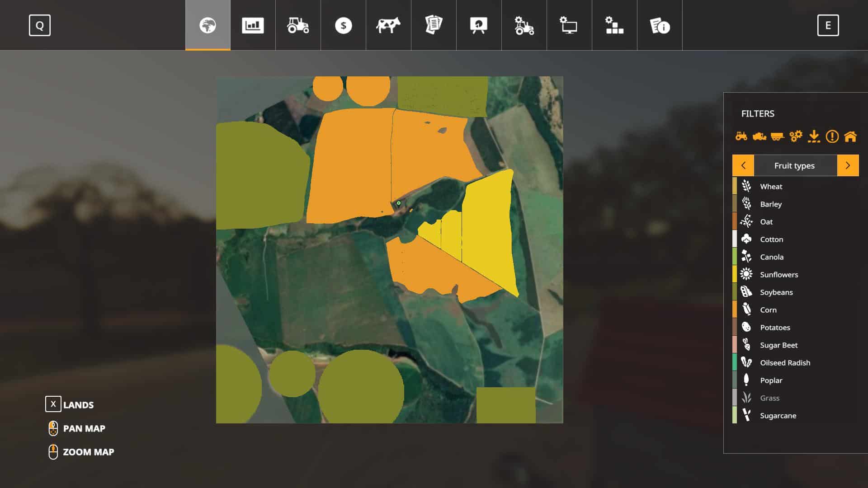868x488 pixels.
Task: Toggle the trailer tools map filter
Action: coord(777,136)
